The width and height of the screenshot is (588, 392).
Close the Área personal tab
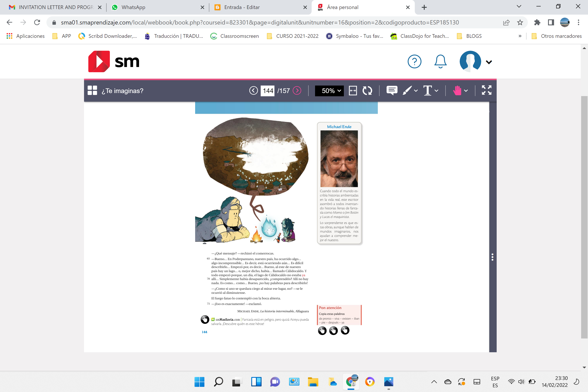coord(408,7)
